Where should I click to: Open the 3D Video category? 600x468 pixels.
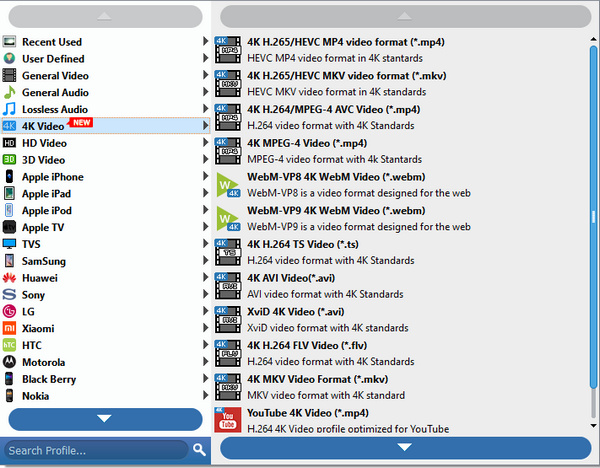(106, 160)
